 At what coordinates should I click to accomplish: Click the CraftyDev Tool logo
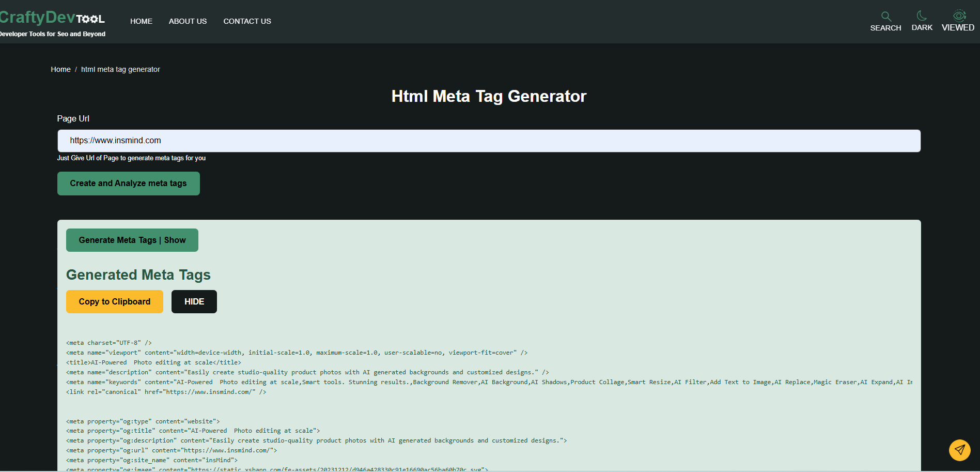[52, 18]
